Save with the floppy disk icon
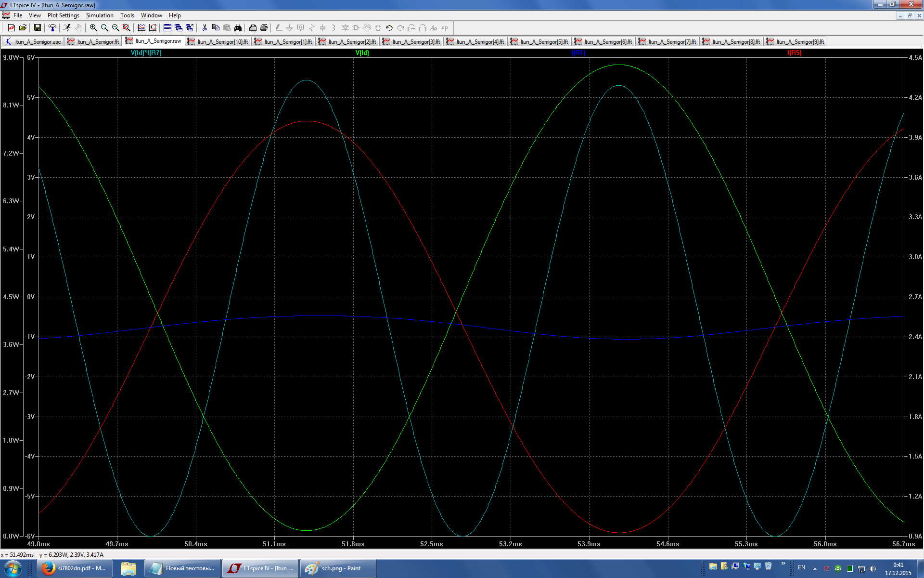924x578 pixels. point(37,28)
